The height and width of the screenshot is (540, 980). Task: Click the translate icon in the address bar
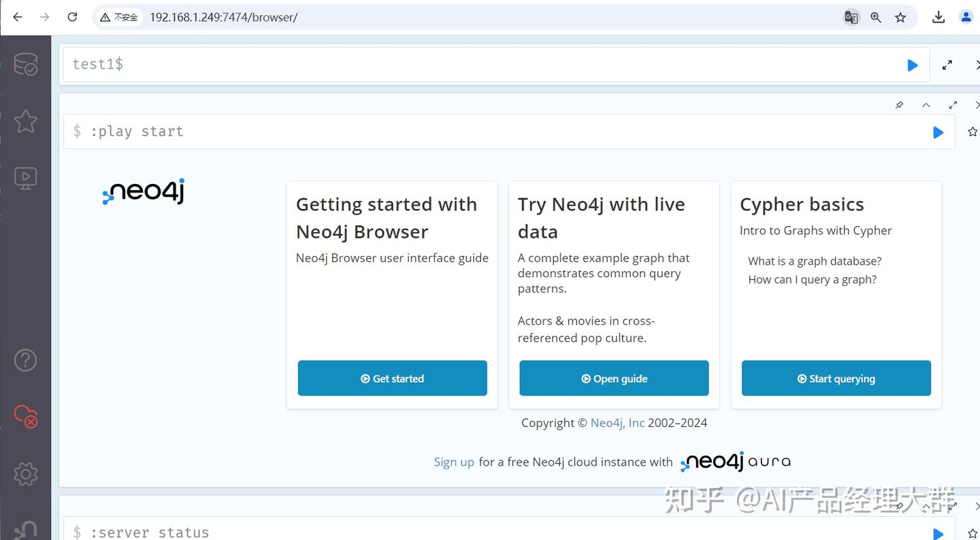point(851,17)
